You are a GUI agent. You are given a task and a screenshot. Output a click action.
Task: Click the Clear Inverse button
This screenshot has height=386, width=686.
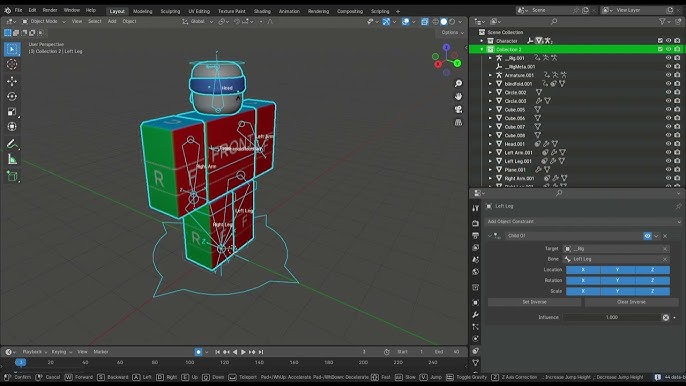coord(631,302)
